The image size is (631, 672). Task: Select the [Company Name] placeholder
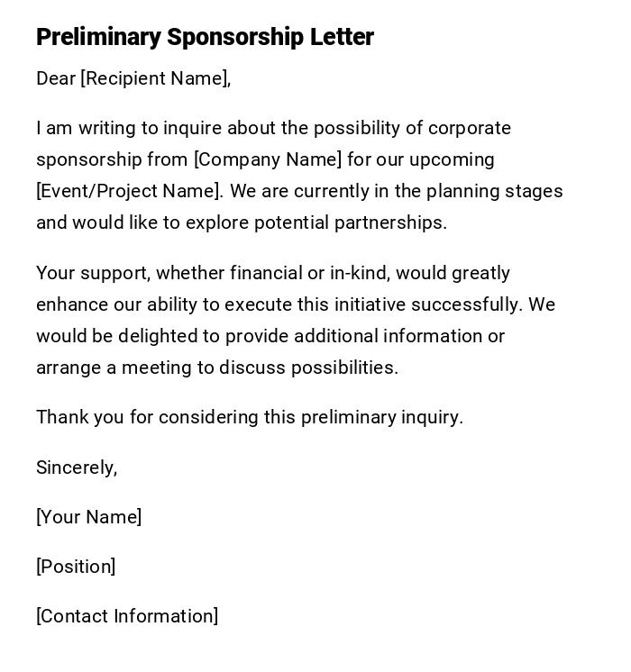[x=268, y=159]
